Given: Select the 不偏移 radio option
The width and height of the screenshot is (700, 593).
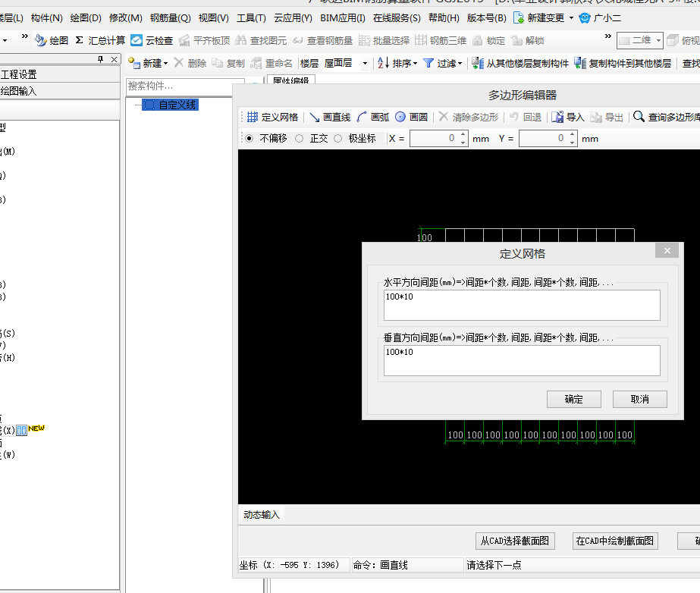Looking at the screenshot, I should point(250,139).
